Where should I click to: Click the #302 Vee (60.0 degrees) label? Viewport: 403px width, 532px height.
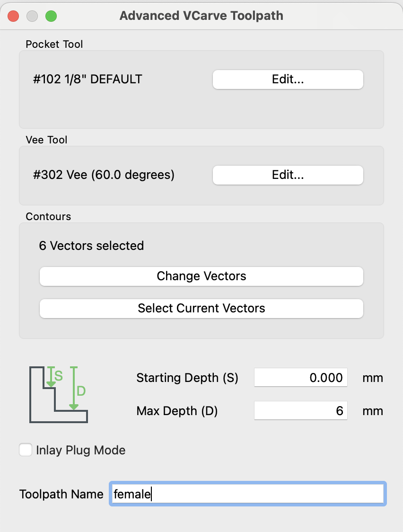[104, 175]
